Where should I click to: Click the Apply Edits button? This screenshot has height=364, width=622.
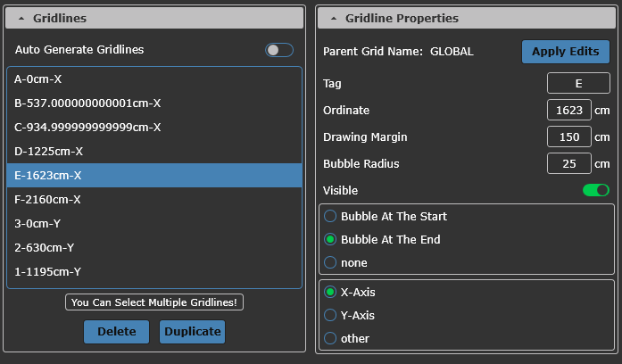pos(565,52)
